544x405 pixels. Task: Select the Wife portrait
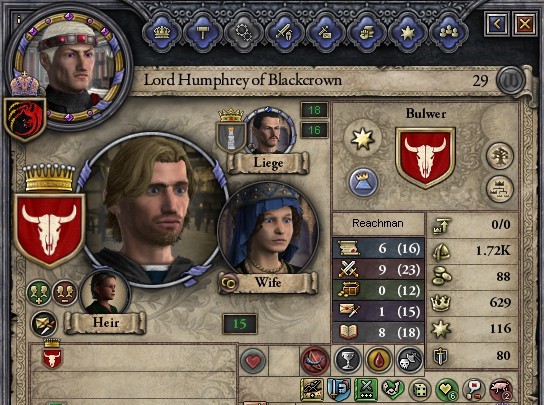pyautogui.click(x=268, y=229)
